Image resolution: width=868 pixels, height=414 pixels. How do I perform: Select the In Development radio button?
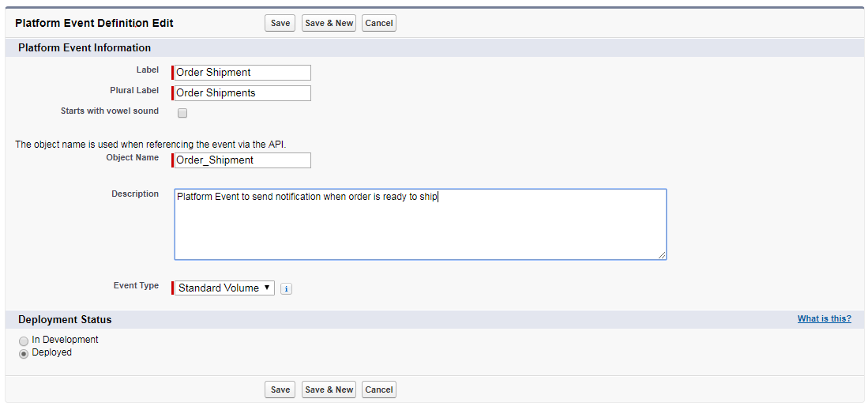tap(24, 341)
